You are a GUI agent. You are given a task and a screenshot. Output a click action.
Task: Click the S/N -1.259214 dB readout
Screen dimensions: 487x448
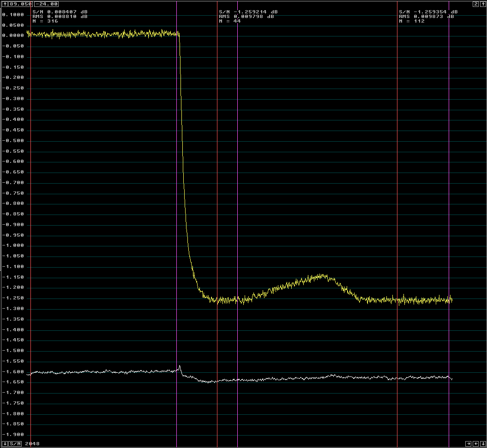coord(248,12)
